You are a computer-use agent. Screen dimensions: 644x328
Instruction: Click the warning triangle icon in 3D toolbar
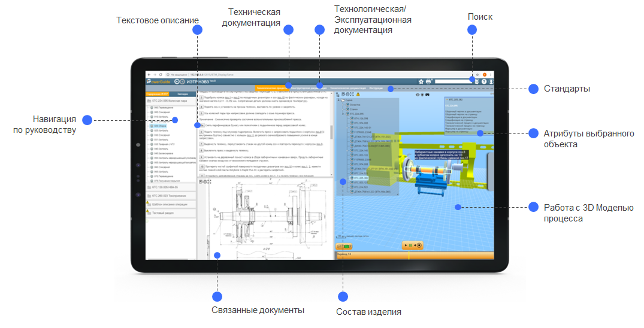(x=358, y=95)
